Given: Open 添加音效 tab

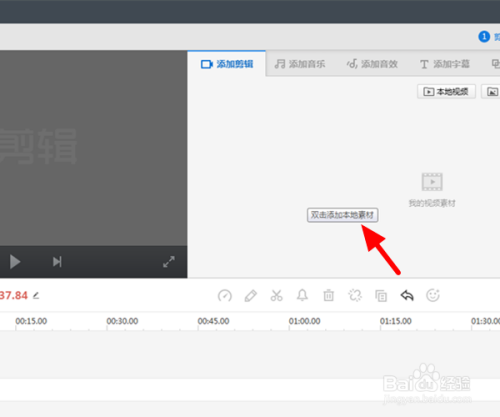Looking at the screenshot, I should pos(372,64).
